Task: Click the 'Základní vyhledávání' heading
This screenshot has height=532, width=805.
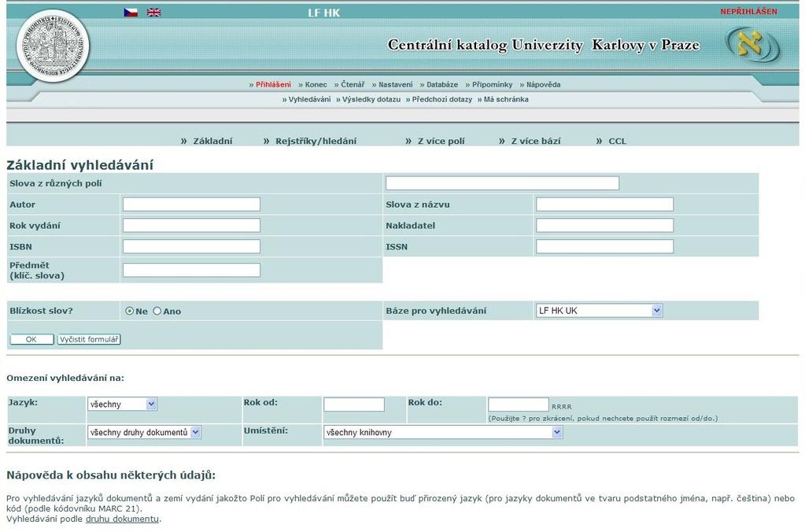Action: click(x=79, y=165)
